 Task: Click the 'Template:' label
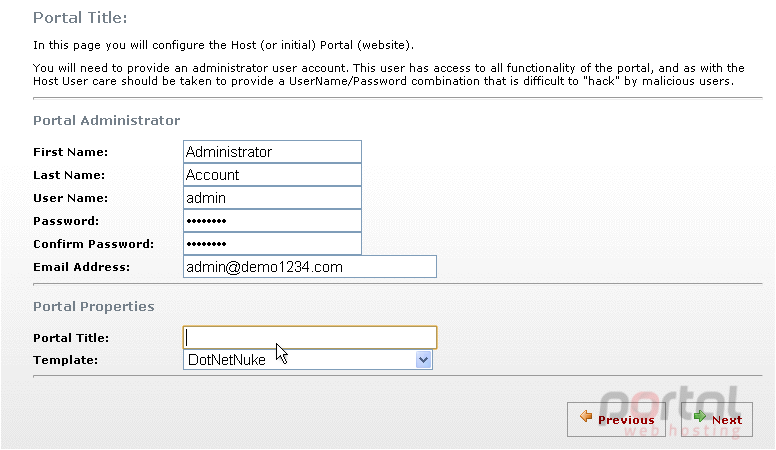(x=65, y=360)
